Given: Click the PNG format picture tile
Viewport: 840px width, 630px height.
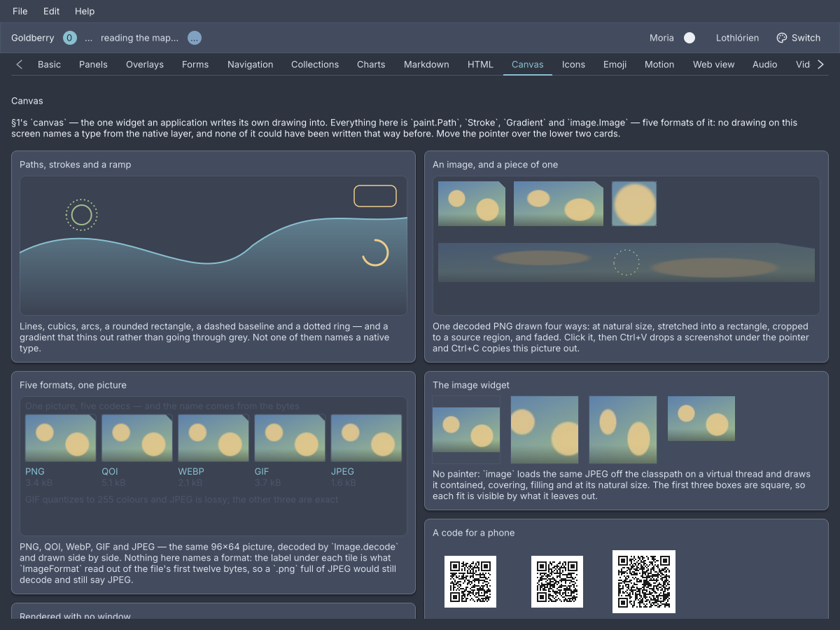Looking at the screenshot, I should [x=60, y=438].
